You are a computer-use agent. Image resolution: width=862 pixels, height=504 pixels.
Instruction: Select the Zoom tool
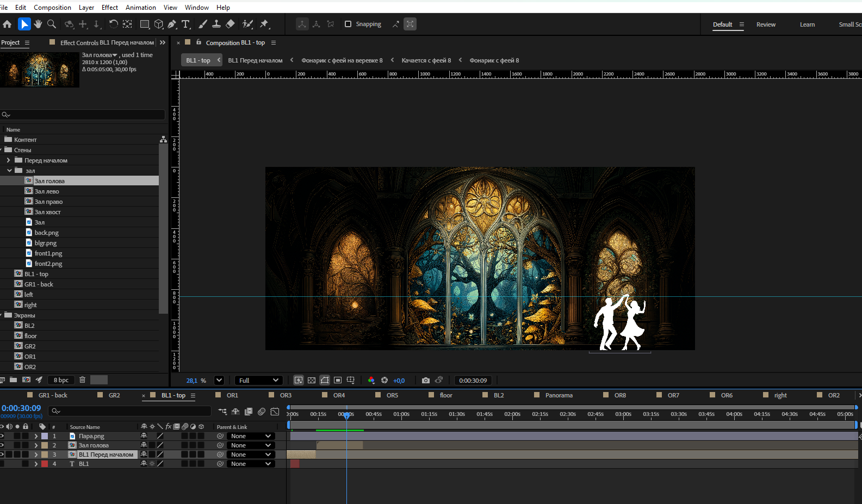click(x=52, y=24)
